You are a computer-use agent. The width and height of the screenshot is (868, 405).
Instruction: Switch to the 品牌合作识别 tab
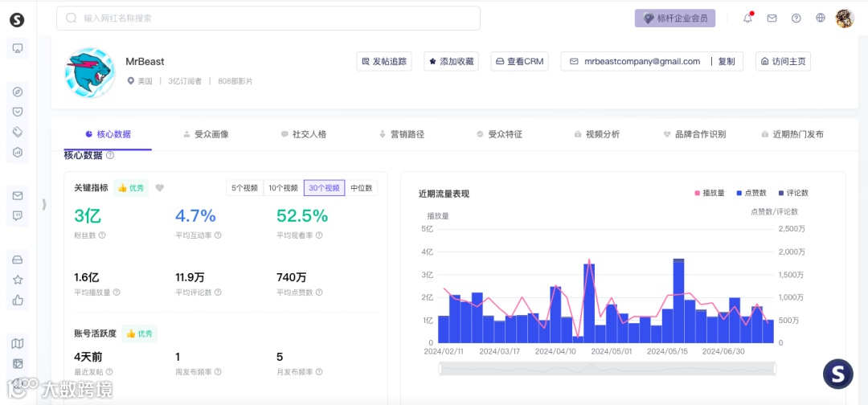[x=694, y=134]
